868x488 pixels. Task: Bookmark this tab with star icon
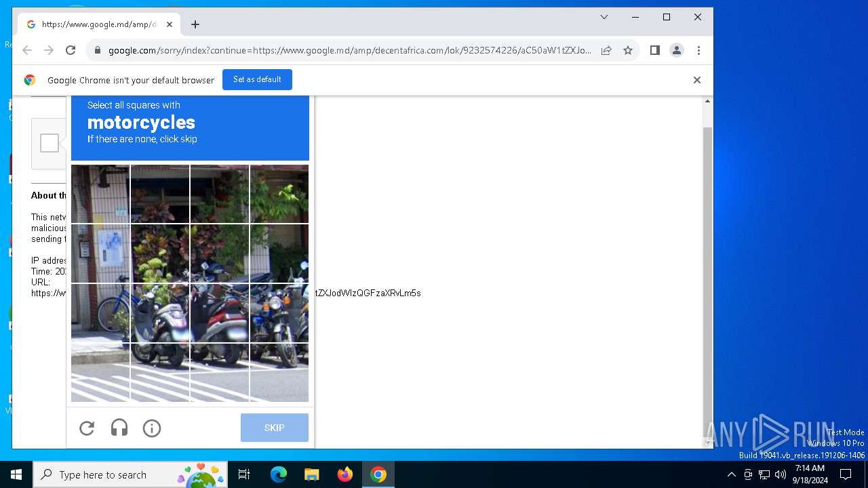[628, 50]
